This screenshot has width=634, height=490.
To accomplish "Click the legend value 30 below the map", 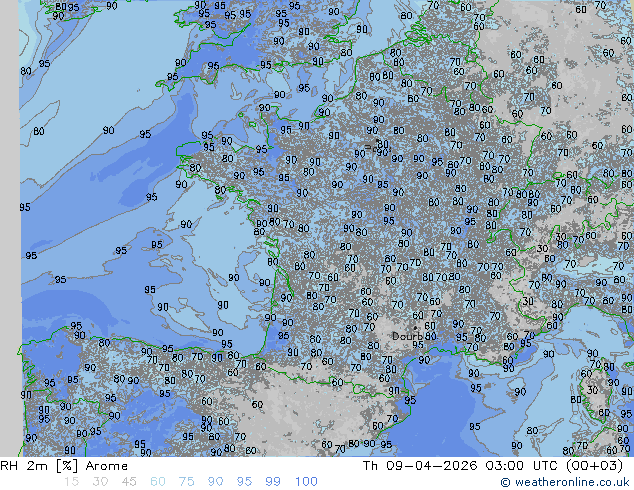I will [100, 482].
